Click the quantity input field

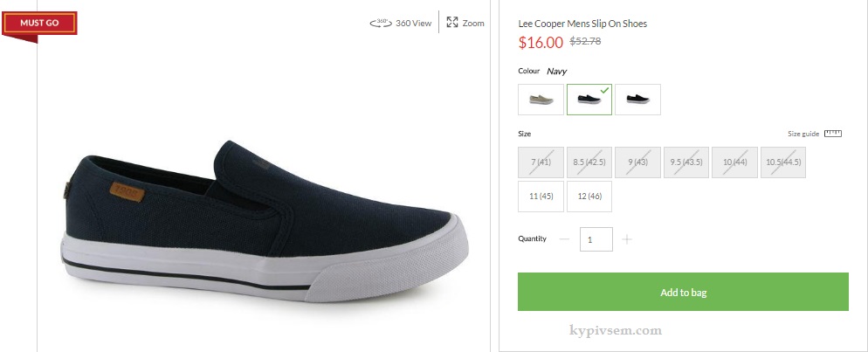596,239
